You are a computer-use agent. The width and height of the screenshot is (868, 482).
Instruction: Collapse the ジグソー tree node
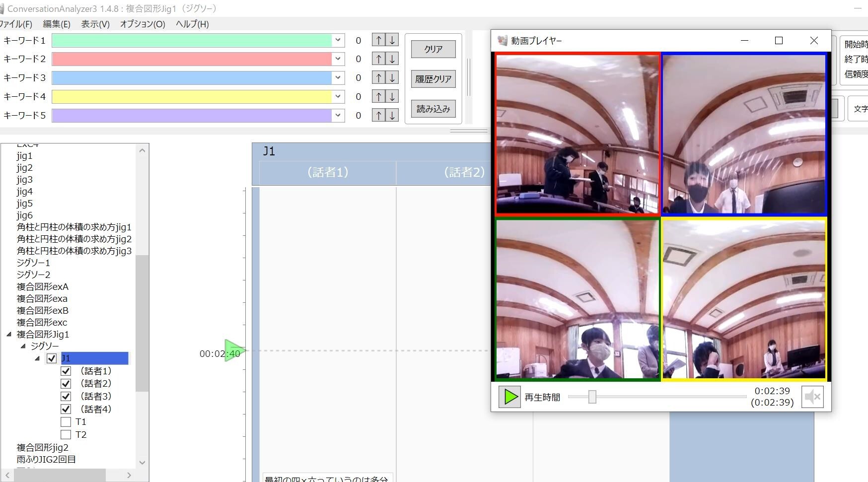[23, 346]
